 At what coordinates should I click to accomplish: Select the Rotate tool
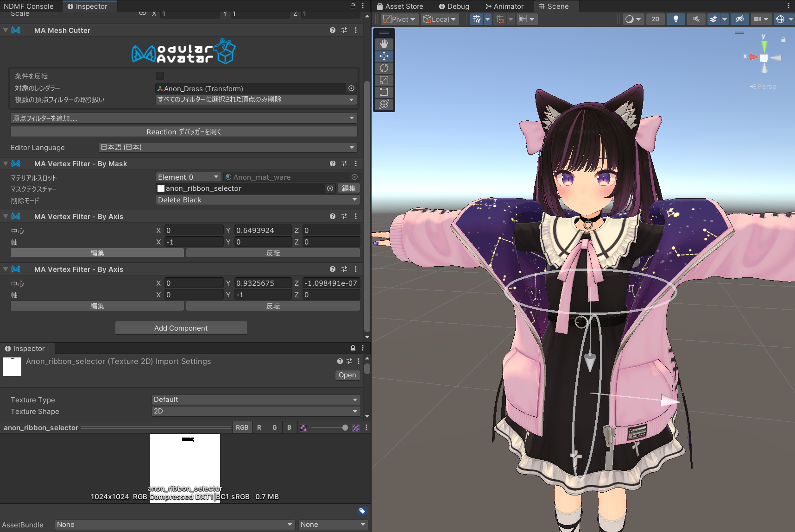tap(384, 68)
